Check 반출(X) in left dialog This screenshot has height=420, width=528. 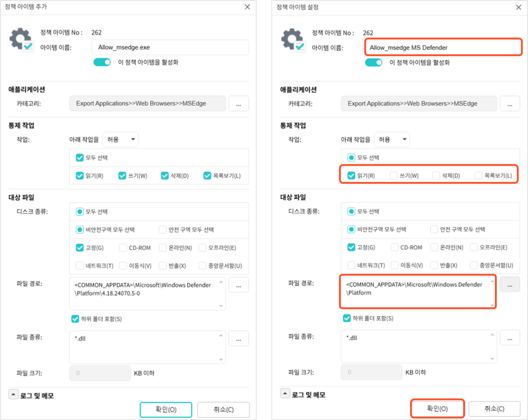[x=163, y=266]
